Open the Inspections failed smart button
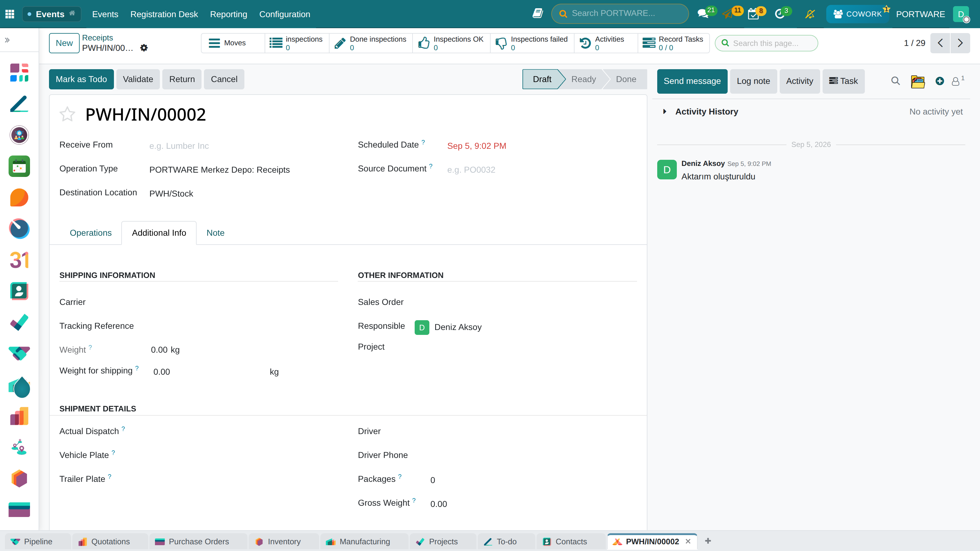 tap(532, 43)
